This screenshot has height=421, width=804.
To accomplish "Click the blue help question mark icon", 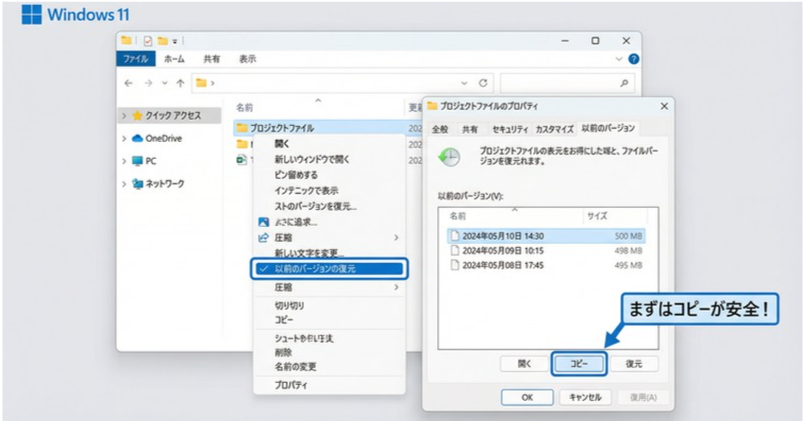I will [x=632, y=59].
